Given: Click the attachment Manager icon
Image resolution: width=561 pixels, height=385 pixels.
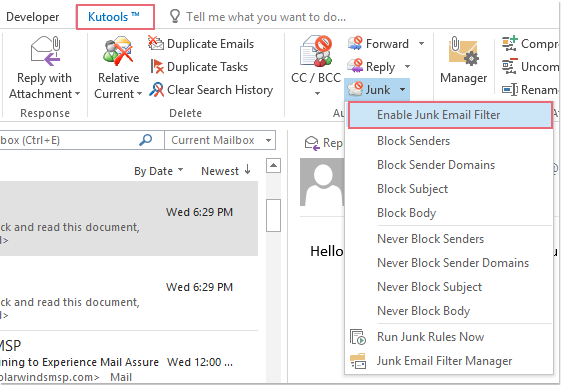Looking at the screenshot, I should point(463,51).
